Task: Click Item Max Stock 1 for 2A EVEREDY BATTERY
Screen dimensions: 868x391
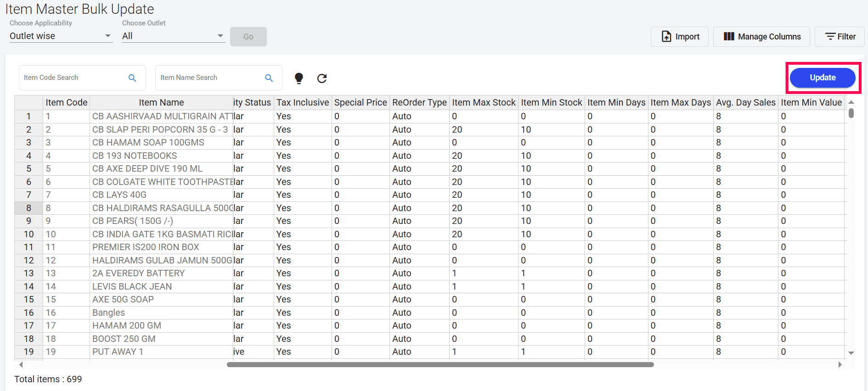Action: (484, 273)
